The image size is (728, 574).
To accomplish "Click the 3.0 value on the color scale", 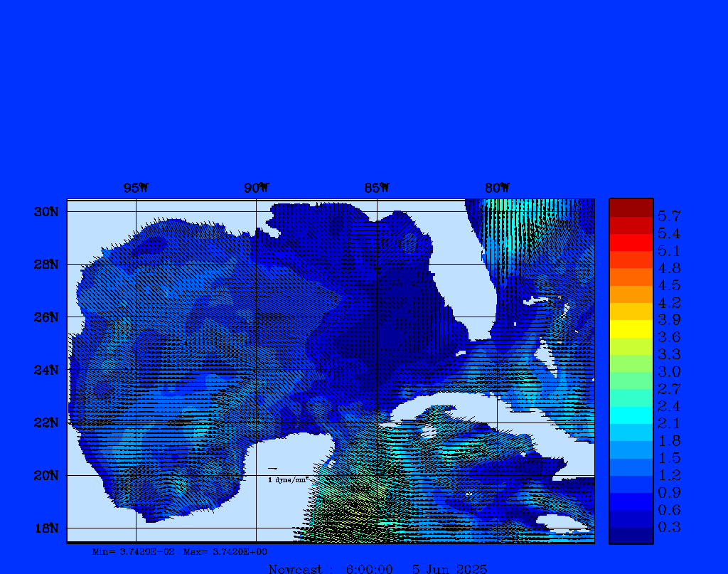I will point(669,371).
